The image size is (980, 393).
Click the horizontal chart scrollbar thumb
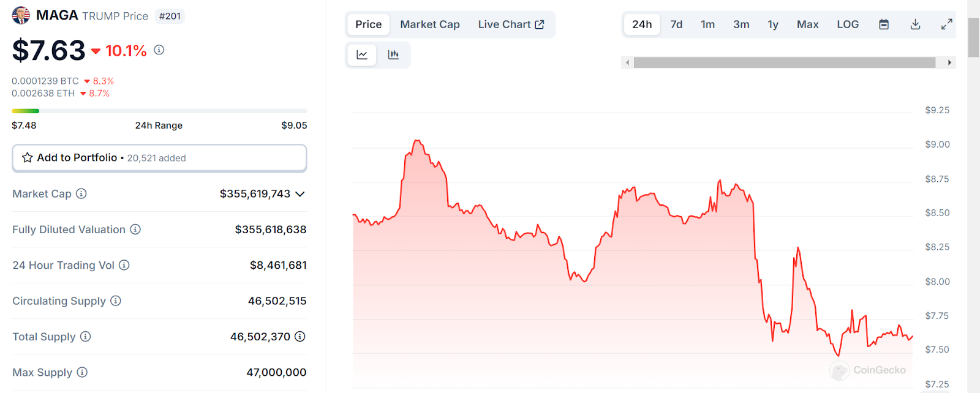pyautogui.click(x=785, y=62)
